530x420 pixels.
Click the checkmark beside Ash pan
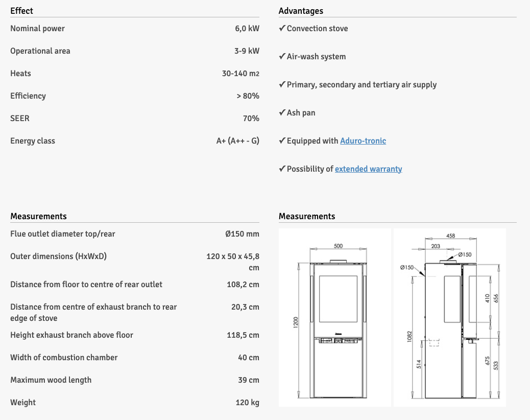[x=282, y=112]
